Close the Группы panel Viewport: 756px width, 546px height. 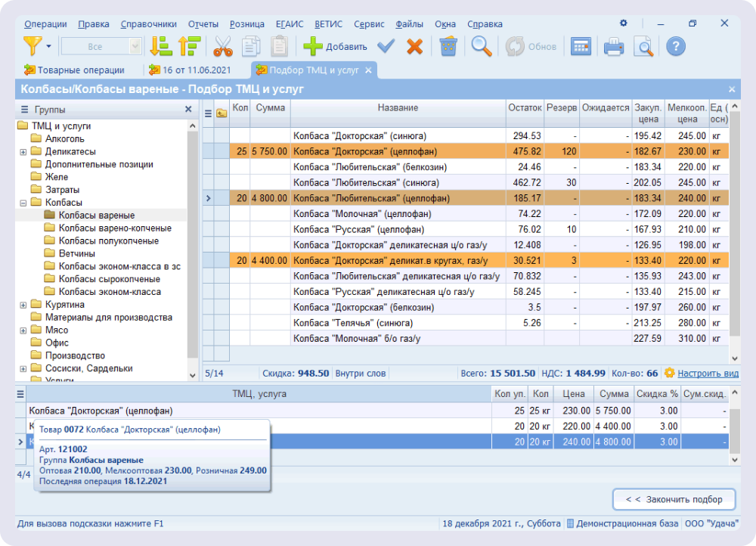tap(188, 110)
